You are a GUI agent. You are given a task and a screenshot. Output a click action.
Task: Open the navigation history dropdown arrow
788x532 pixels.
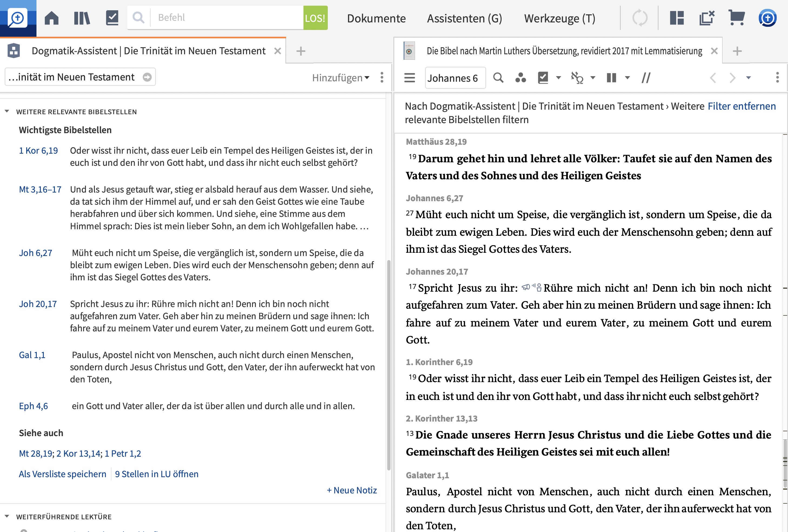coord(748,78)
